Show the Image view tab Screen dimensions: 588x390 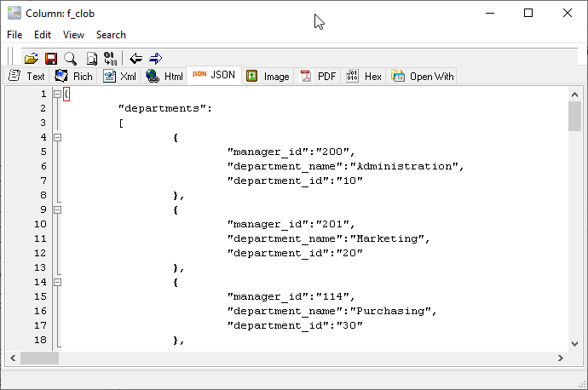[268, 76]
